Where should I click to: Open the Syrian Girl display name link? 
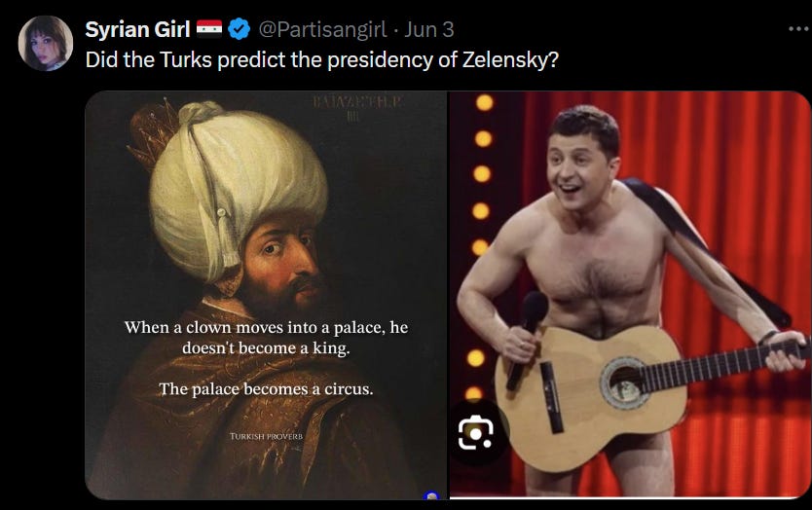137,29
